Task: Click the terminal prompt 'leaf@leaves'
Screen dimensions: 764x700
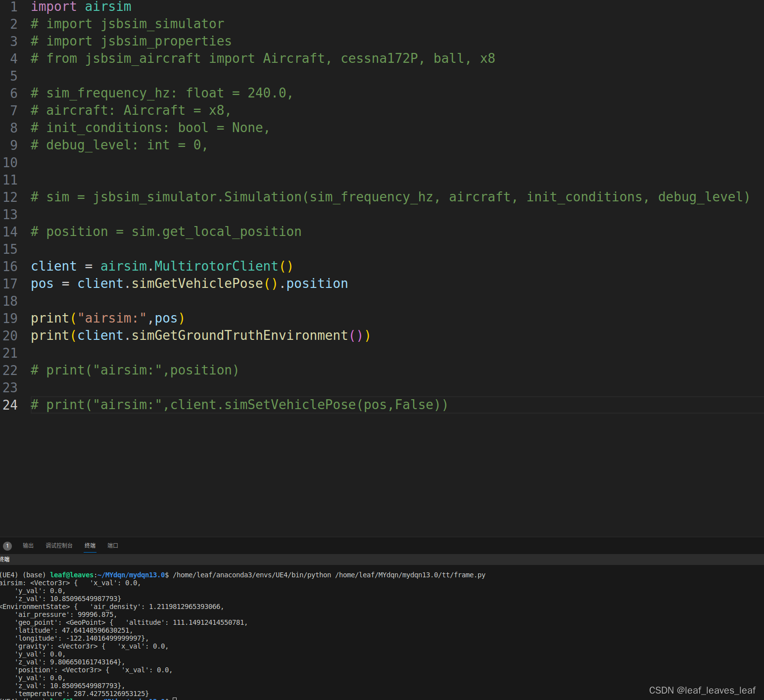Action: tap(72, 575)
